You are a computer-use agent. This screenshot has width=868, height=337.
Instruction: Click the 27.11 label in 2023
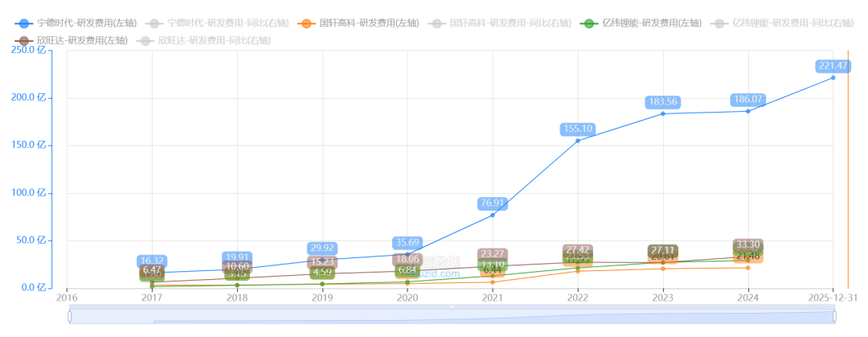click(x=662, y=250)
